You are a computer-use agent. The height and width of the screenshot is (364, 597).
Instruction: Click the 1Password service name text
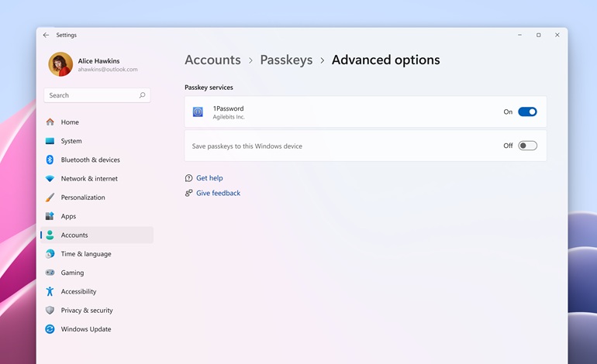(x=228, y=108)
